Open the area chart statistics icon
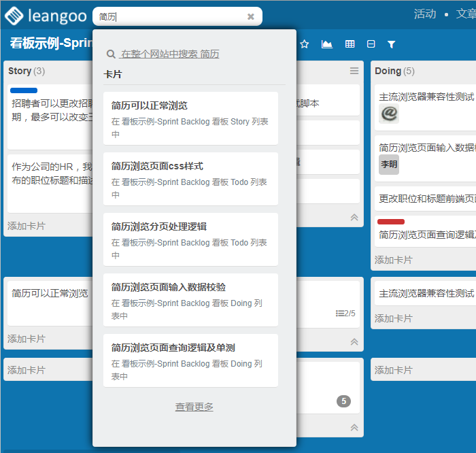The width and height of the screenshot is (476, 453). [327, 44]
